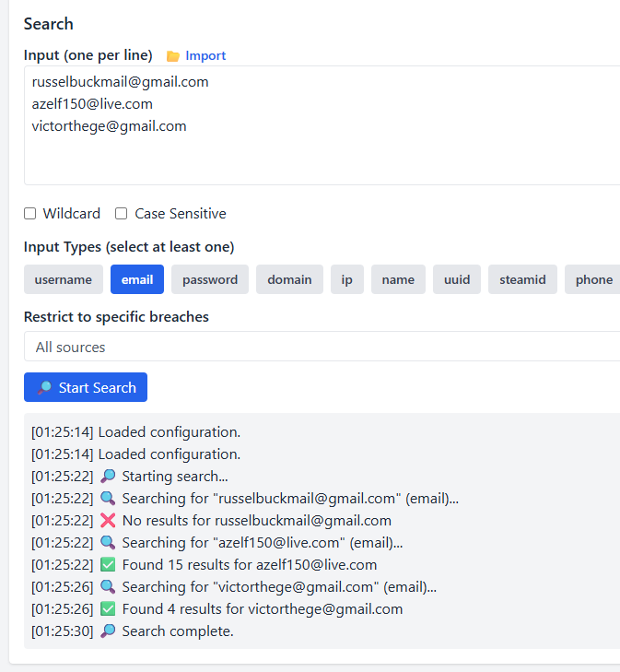Click green checkmark for azelf150@live.com results
Image resolution: width=620 pixels, height=672 pixels.
click(x=108, y=565)
